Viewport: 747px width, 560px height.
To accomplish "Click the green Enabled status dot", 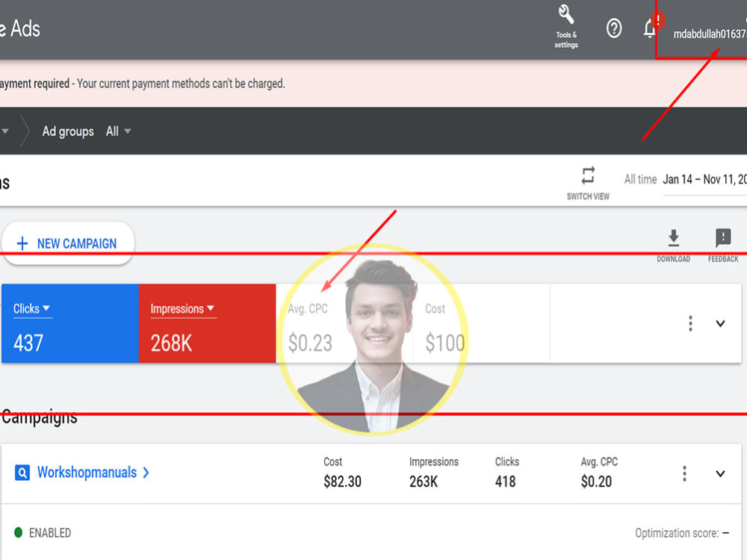I will tap(19, 532).
